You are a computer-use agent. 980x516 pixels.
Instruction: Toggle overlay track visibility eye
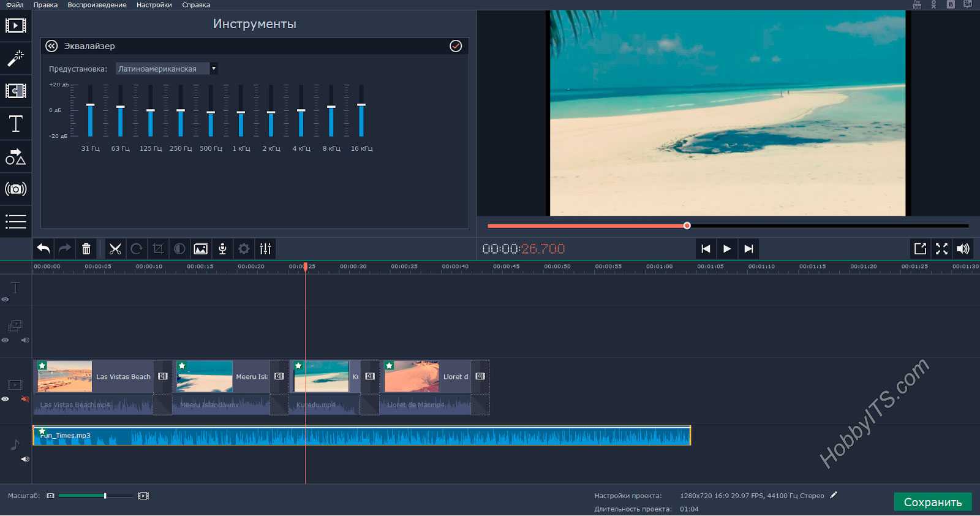(5, 340)
